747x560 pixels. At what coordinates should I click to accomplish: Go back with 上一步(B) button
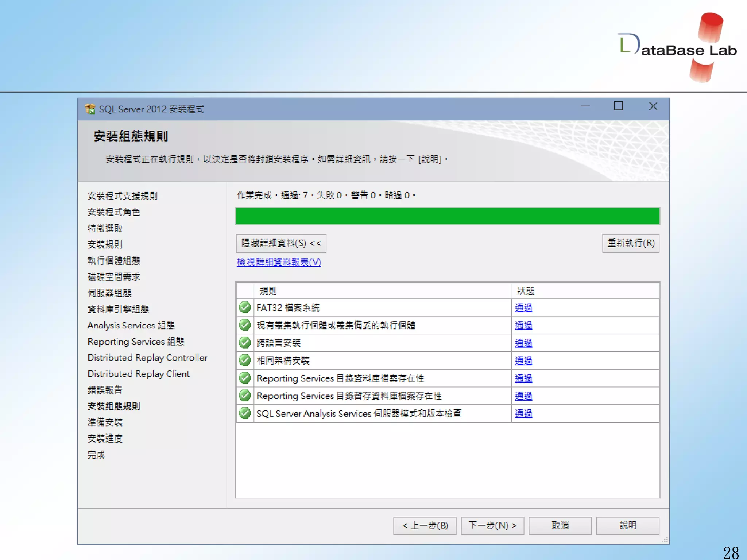tap(425, 525)
